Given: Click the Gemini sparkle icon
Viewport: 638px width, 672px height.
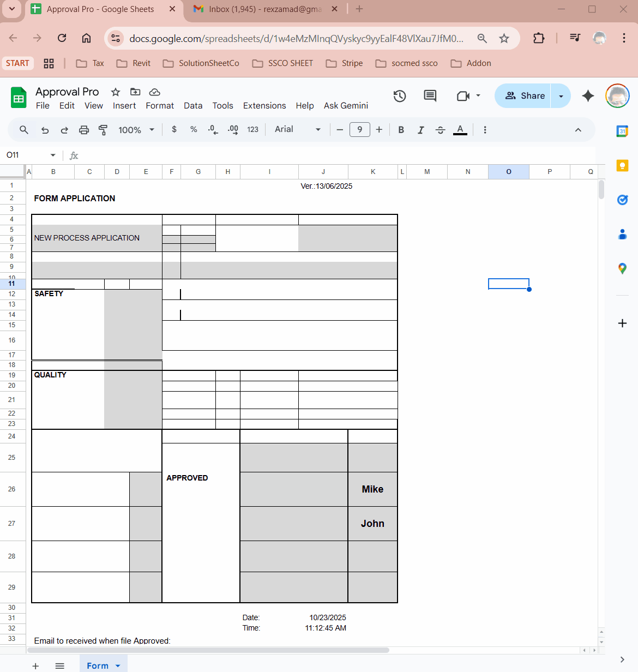Looking at the screenshot, I should pos(588,96).
